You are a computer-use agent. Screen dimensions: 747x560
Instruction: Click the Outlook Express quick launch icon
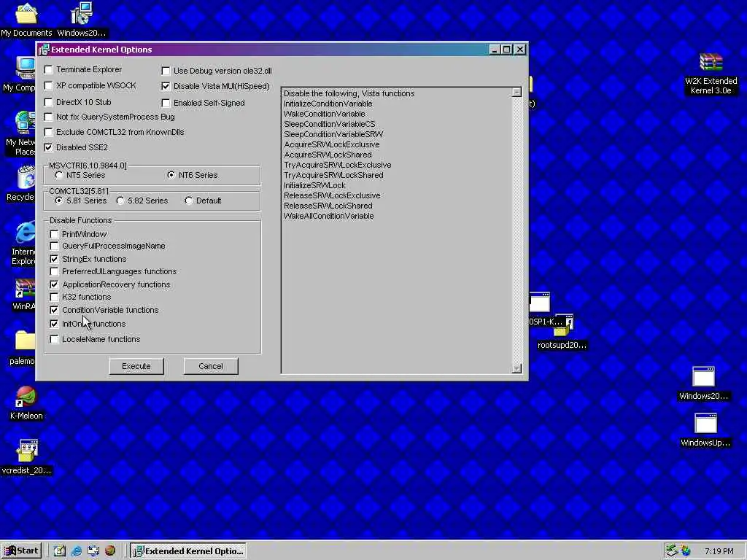click(93, 551)
